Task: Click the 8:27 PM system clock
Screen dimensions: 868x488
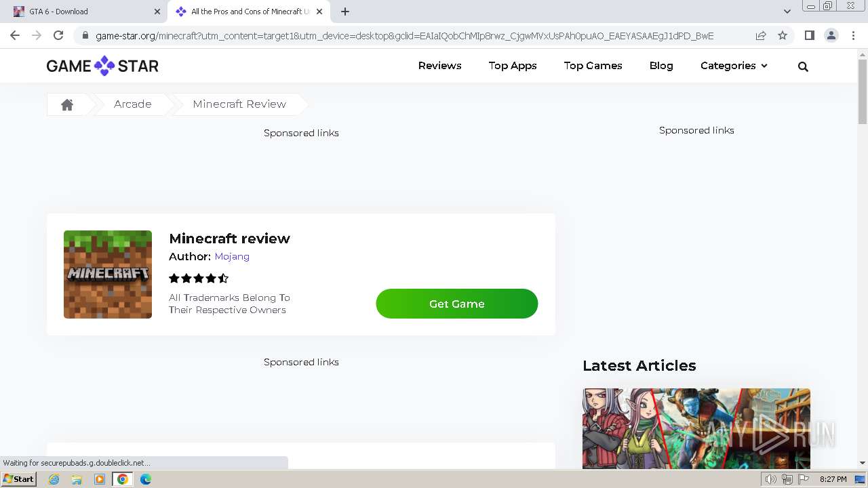Action: (x=833, y=479)
